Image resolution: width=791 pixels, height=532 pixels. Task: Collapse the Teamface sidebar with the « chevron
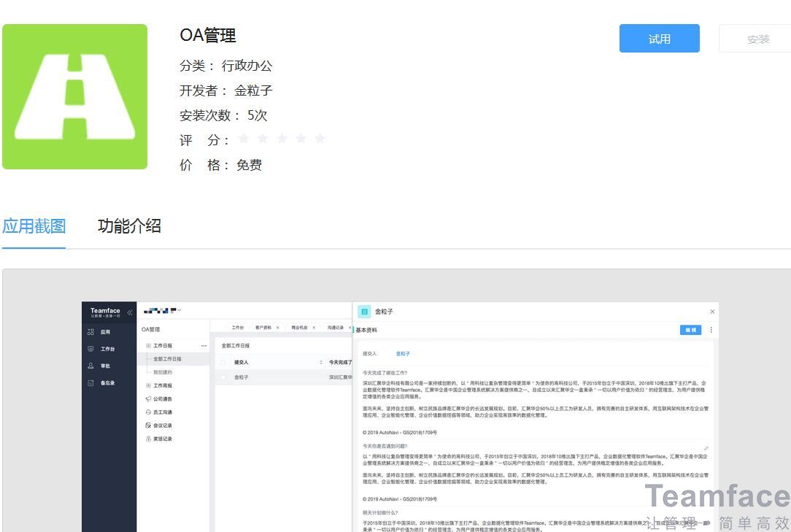click(x=129, y=312)
